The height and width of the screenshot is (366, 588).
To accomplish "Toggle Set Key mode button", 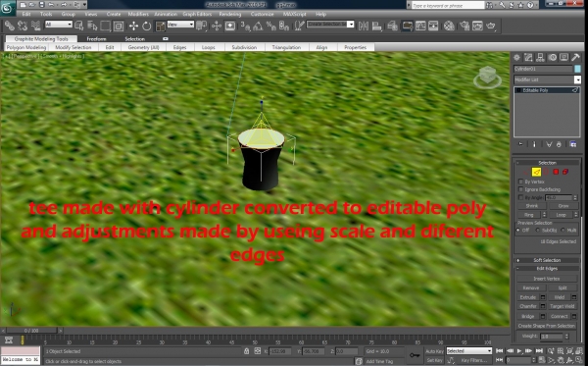I will point(434,360).
